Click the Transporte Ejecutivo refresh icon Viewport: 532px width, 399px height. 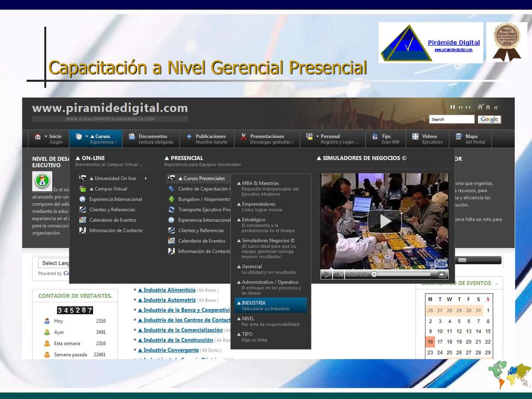171,210
